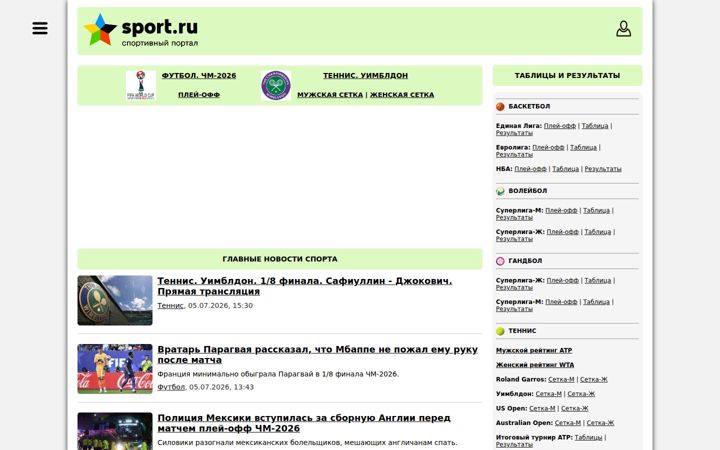Open volleyball Суперлига-М Таблица link

pyautogui.click(x=596, y=210)
